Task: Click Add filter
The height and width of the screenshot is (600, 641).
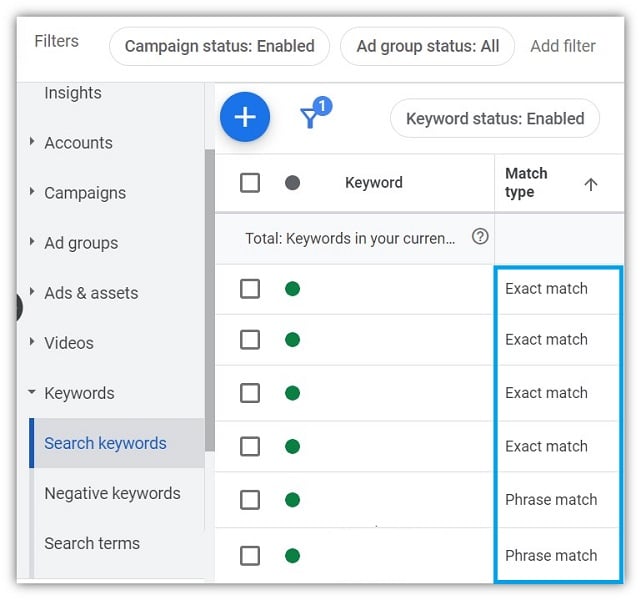Action: [563, 46]
